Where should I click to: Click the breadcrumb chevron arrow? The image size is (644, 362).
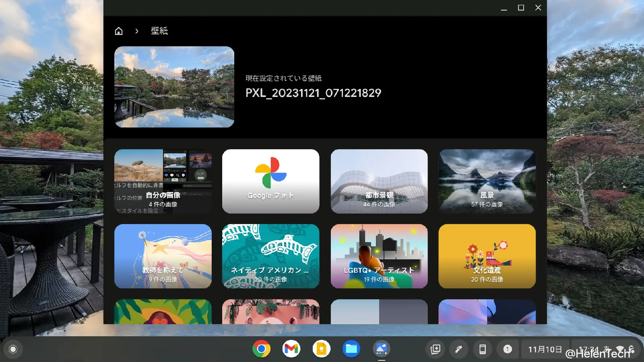click(137, 31)
